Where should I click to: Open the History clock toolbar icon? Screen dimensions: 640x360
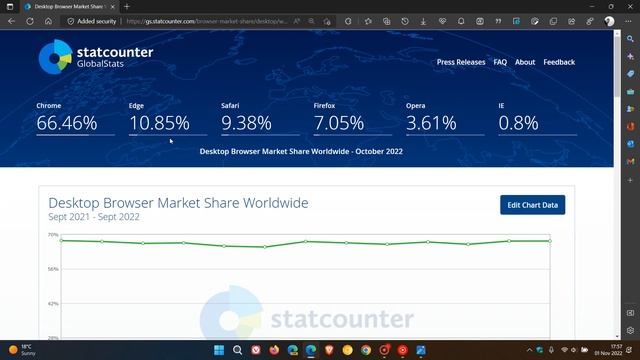(404, 21)
